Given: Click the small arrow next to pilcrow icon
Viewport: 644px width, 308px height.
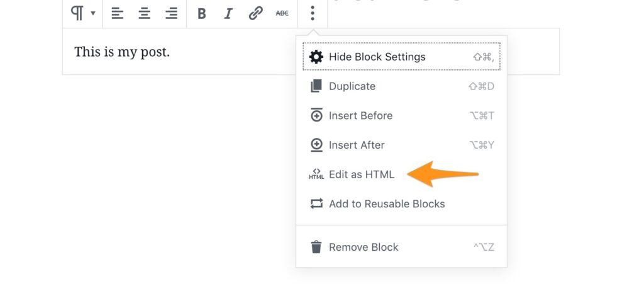Looking at the screenshot, I should pyautogui.click(x=93, y=14).
